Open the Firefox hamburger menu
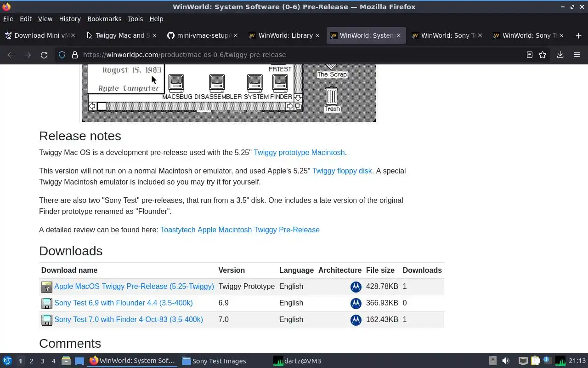 click(x=577, y=55)
